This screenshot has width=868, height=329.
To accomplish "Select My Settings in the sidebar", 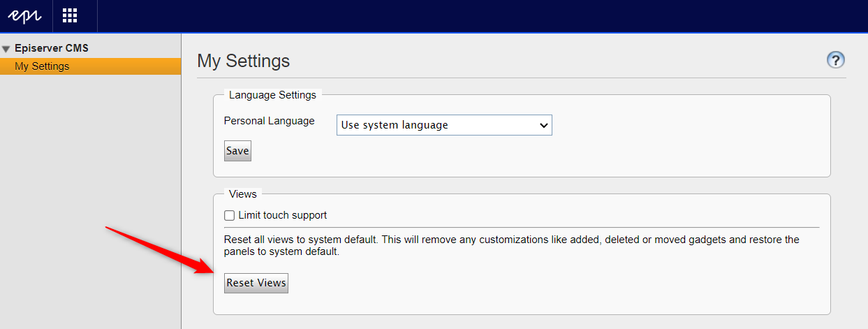I will pyautogui.click(x=42, y=66).
